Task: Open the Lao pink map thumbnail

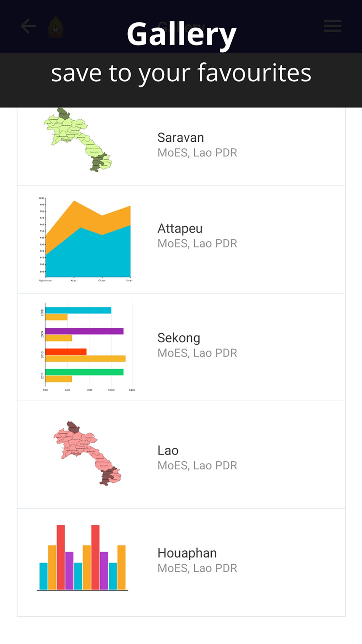Action: point(87,453)
